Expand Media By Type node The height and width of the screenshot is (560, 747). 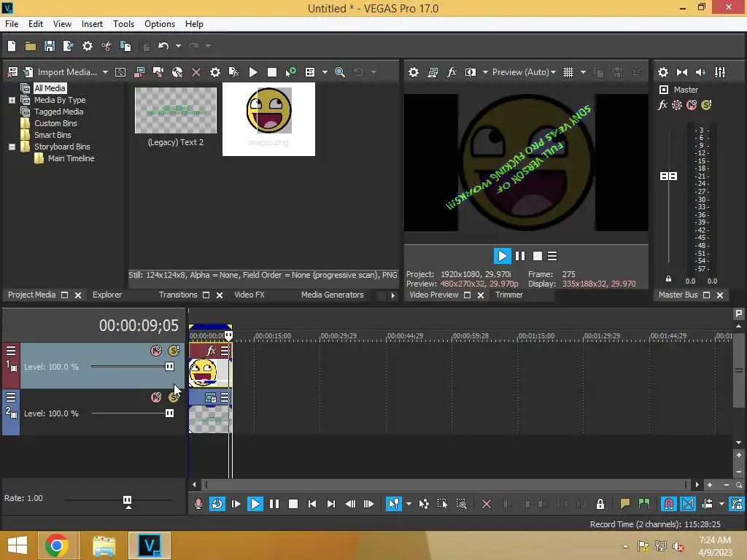(12, 100)
